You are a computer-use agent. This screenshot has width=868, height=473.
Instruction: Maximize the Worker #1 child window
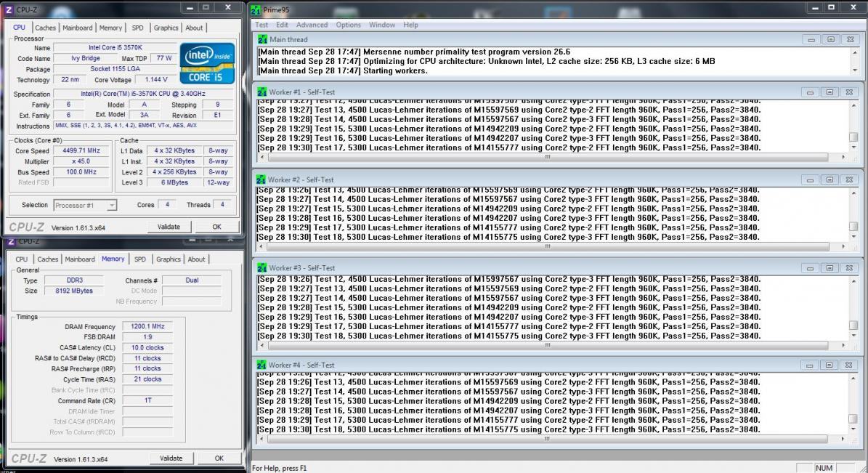pos(830,92)
